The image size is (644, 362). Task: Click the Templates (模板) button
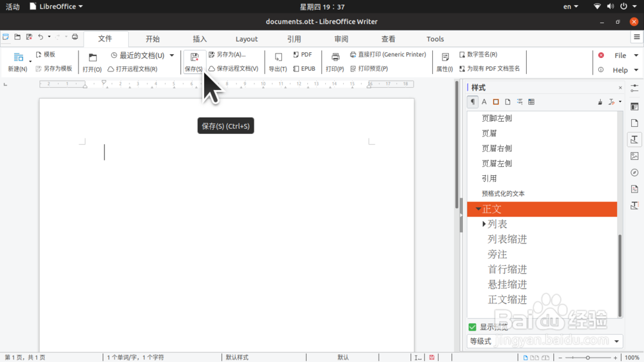[46, 54]
